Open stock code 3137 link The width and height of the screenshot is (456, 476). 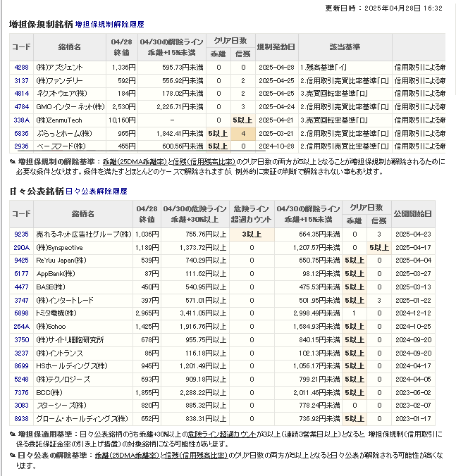point(21,81)
